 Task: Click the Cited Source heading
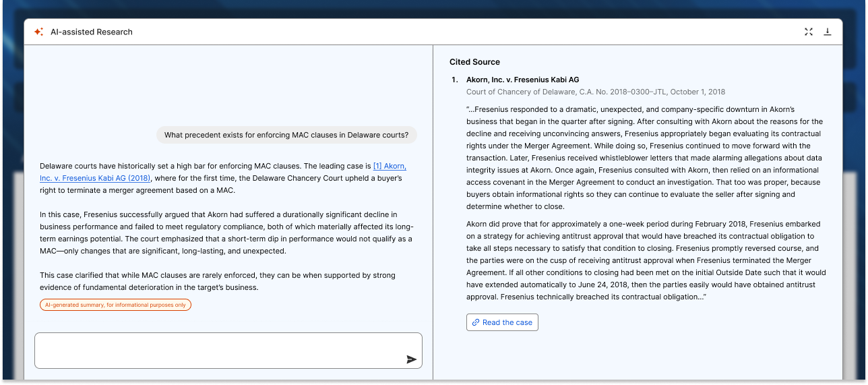(x=475, y=62)
